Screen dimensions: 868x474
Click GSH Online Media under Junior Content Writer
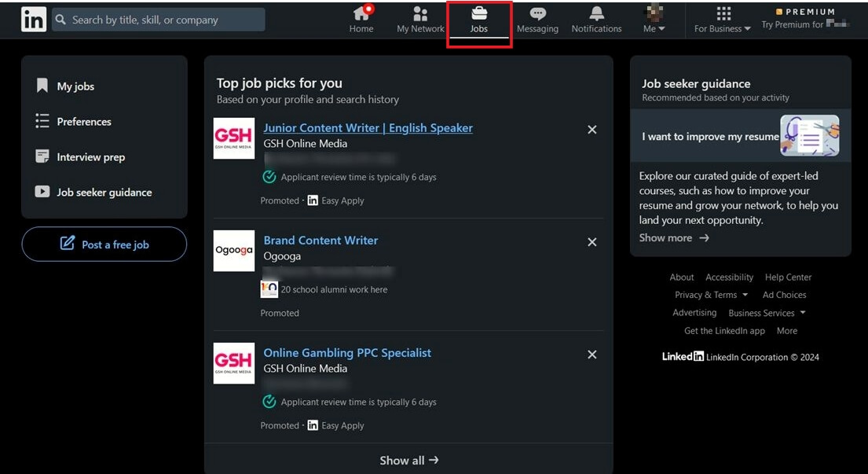coord(306,143)
